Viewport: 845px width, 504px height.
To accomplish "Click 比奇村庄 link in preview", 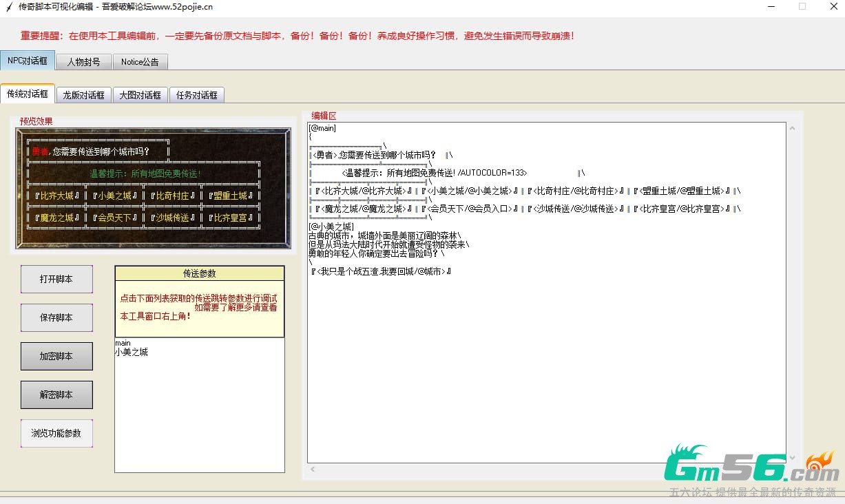I will 172,196.
